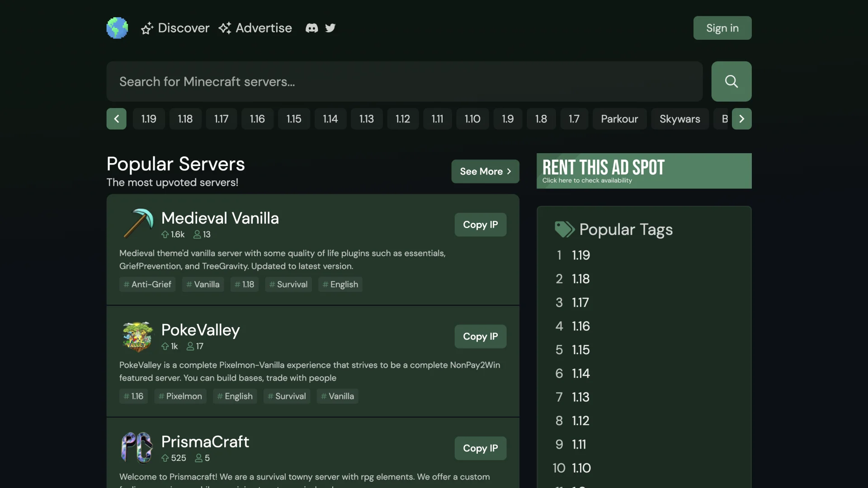
Task: Open the Twitter bird icon
Action: pos(330,28)
